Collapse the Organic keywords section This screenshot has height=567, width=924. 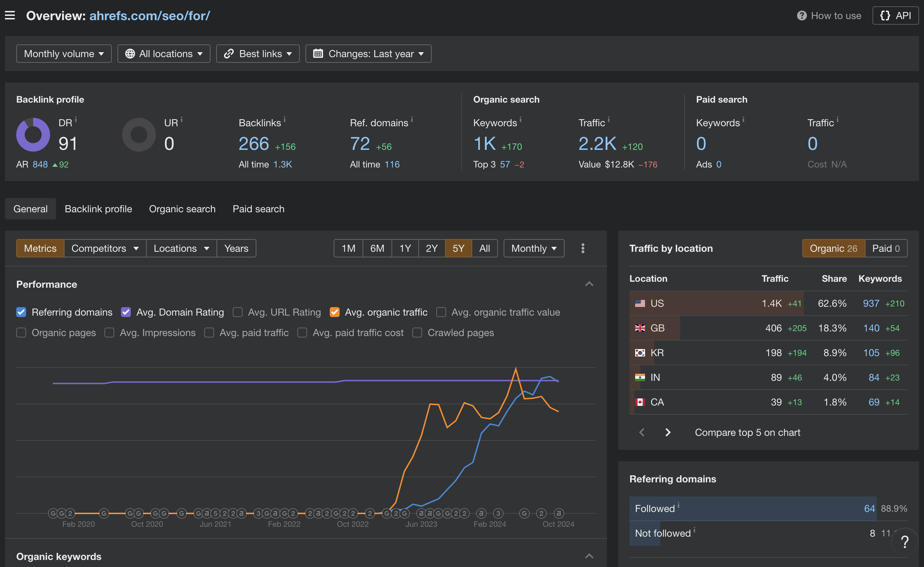pyautogui.click(x=589, y=556)
